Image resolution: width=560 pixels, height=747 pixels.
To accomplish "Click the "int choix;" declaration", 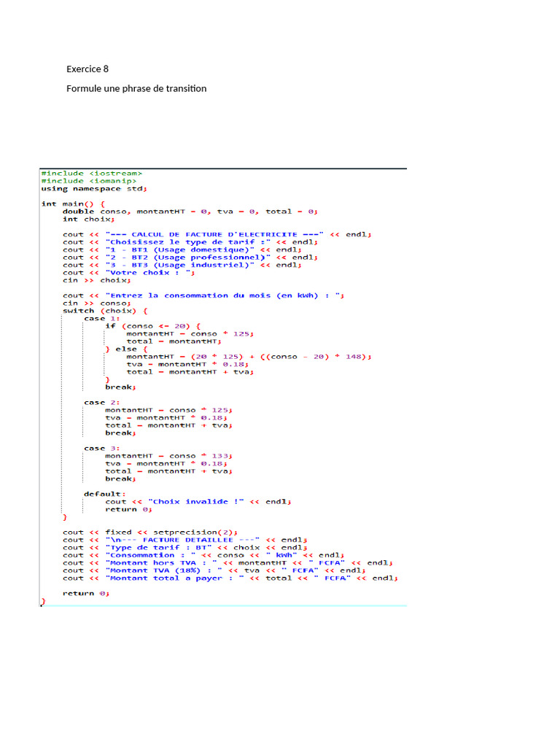I will [x=89, y=219].
